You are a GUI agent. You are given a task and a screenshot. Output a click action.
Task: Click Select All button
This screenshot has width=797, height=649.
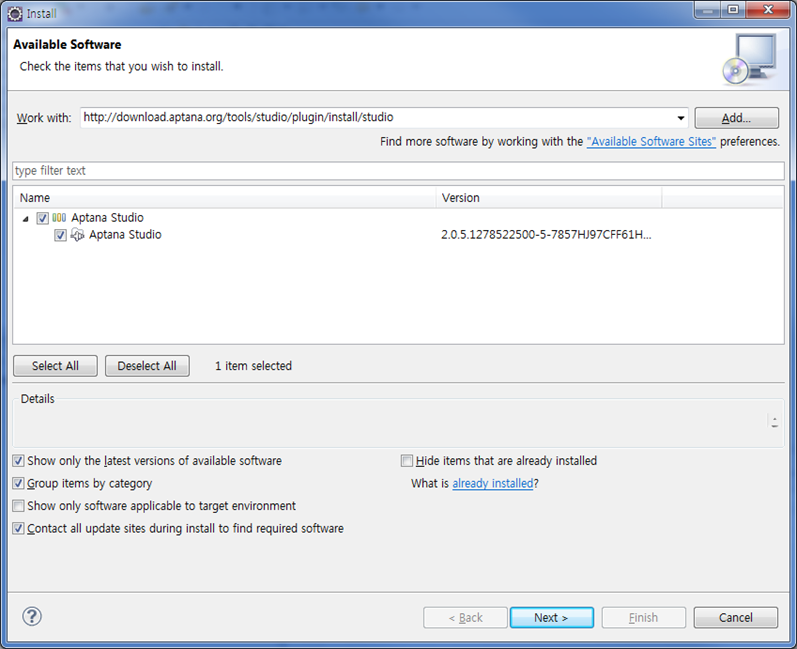55,365
